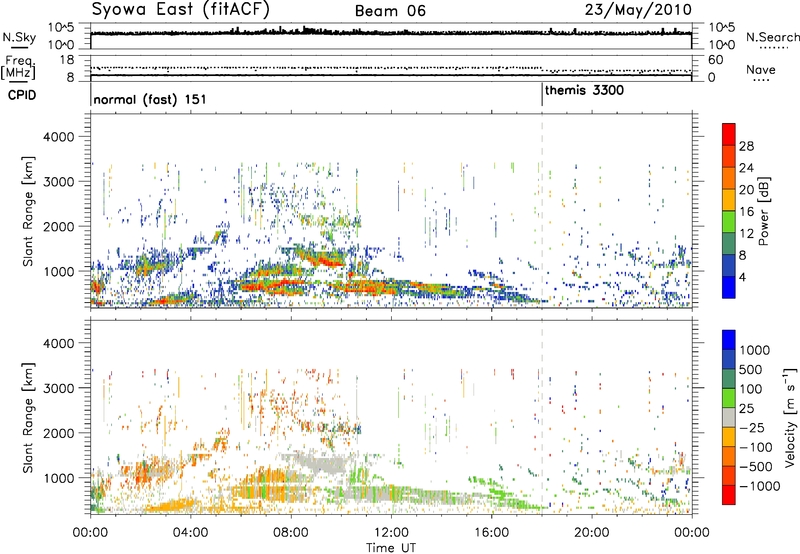800x554 pixels.
Task: Click the 'Syowa East (fitACF)' title
Action: [181, 10]
